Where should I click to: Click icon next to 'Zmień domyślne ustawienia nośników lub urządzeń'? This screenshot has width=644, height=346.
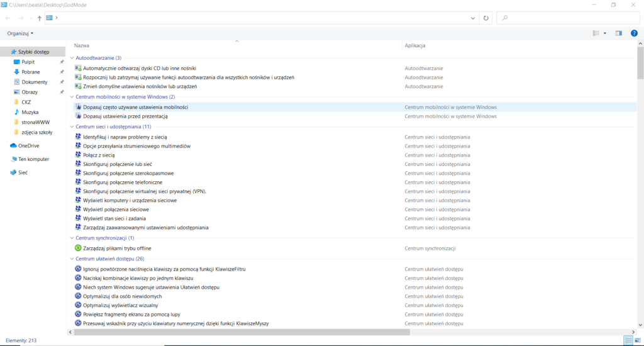pyautogui.click(x=78, y=86)
